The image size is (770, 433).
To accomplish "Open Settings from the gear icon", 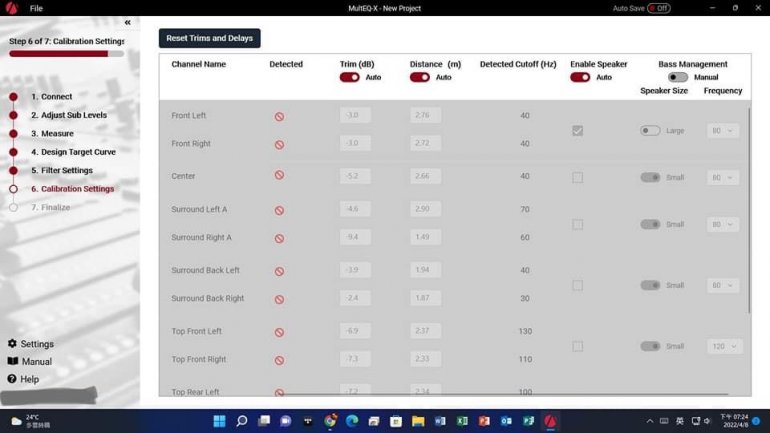I will click(13, 344).
